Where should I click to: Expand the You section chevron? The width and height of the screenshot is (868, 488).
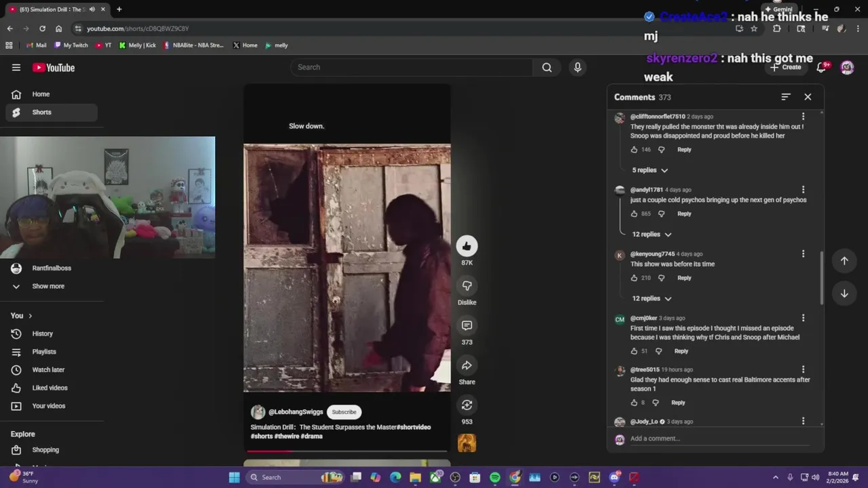tap(30, 316)
